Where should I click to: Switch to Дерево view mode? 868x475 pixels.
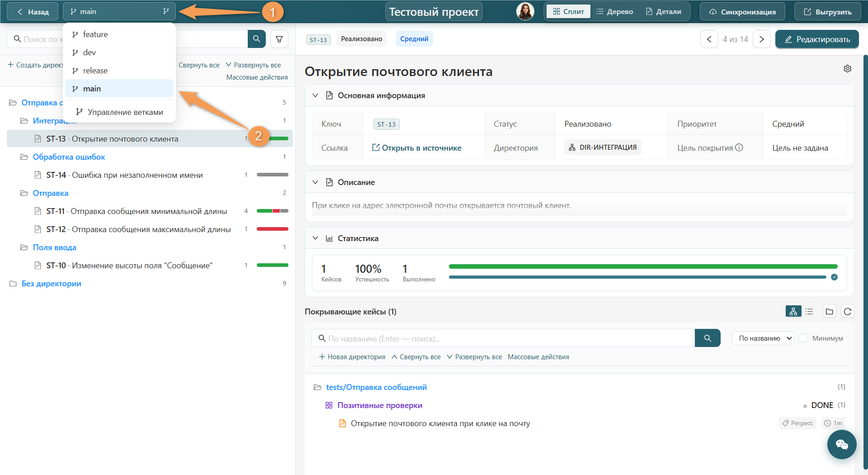tap(614, 11)
